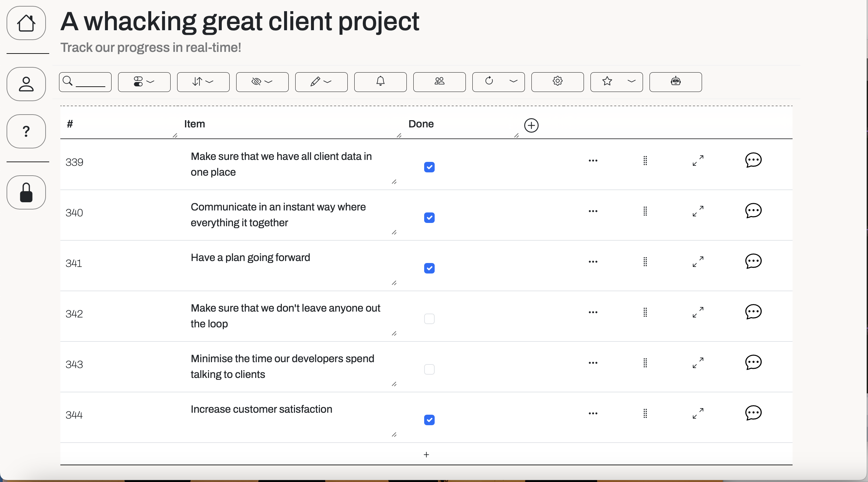Add a new column with plus circle

531,125
